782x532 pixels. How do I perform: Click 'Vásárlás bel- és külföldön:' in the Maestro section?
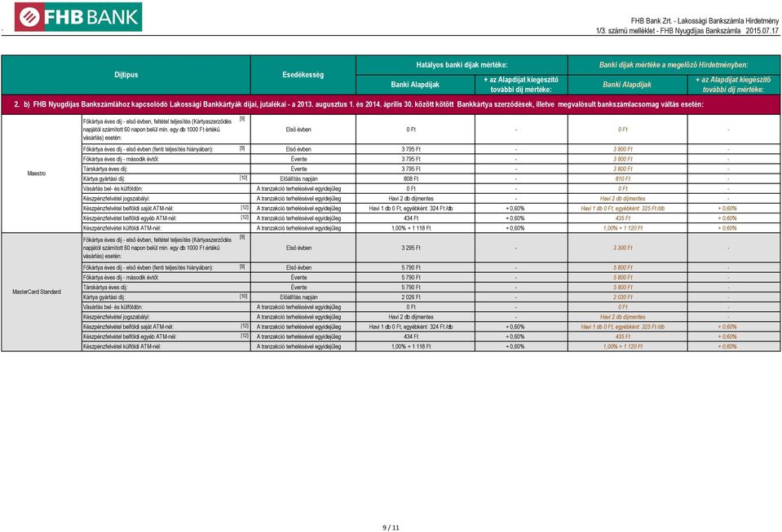tap(113, 189)
